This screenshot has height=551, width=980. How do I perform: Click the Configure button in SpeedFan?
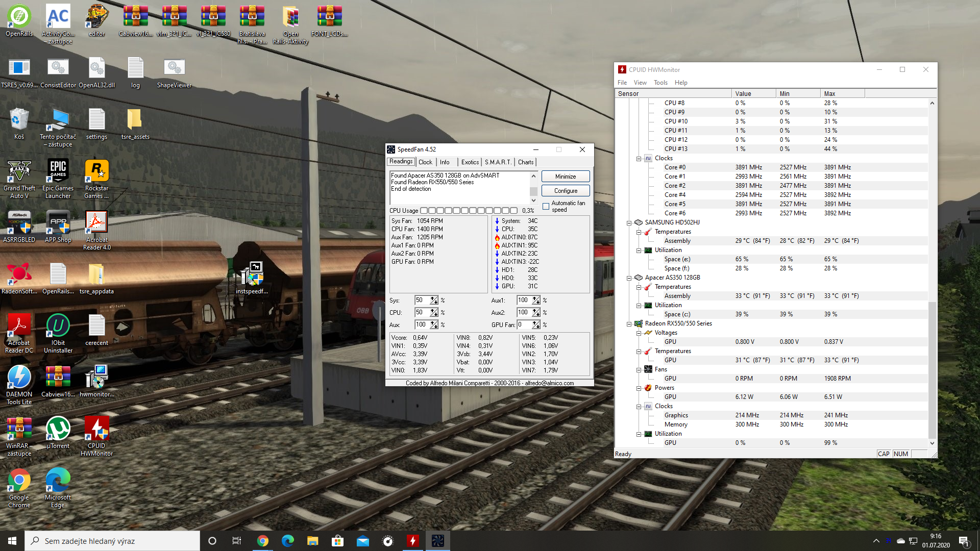point(566,191)
